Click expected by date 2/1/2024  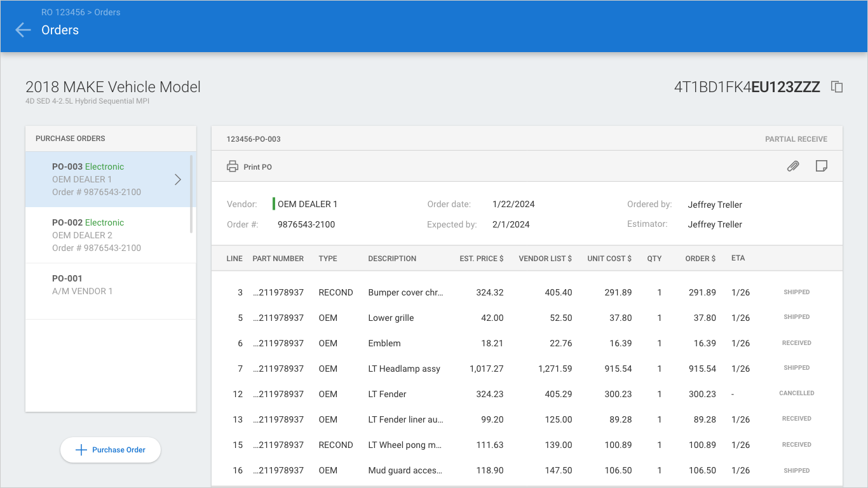511,224
